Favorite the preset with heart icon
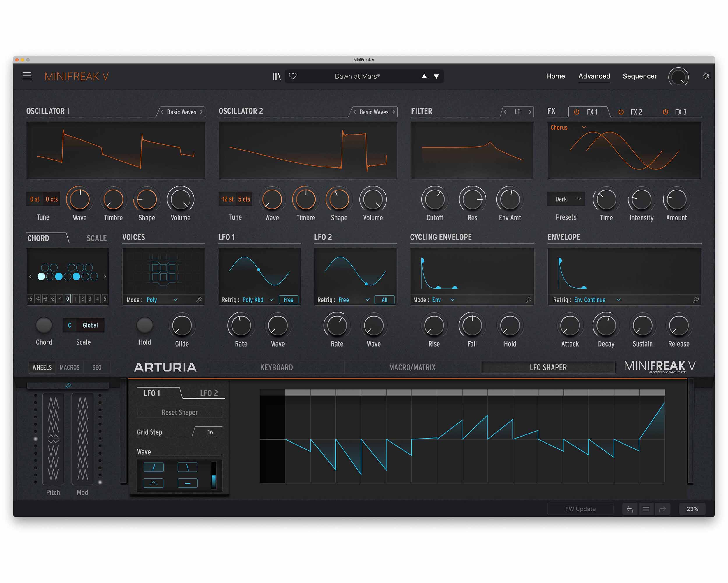The width and height of the screenshot is (728, 583). [293, 76]
